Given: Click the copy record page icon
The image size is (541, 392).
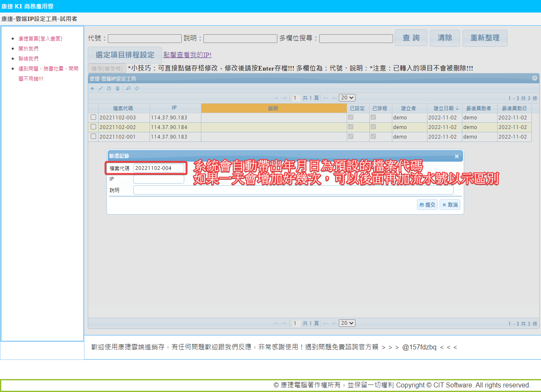Looking at the screenshot, I should point(109,89).
